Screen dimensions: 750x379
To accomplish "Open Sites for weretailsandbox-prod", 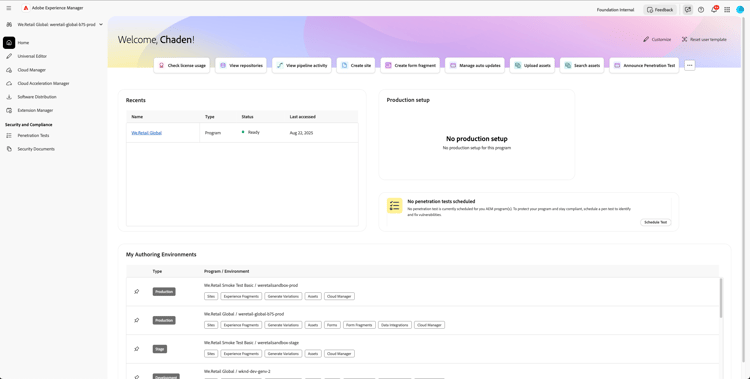I will pos(211,296).
